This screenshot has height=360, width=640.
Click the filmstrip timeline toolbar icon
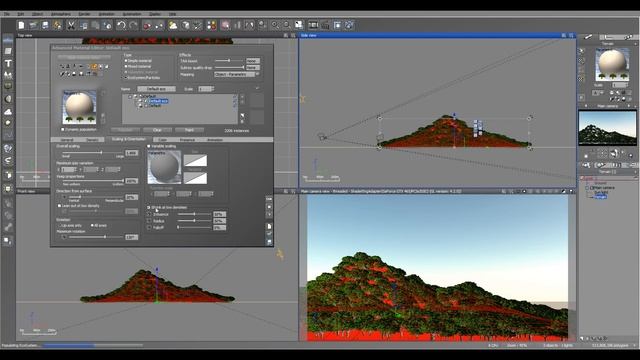[313, 25]
